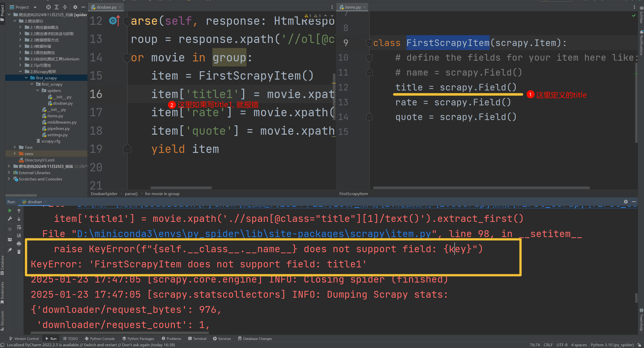
Task: Expand External Libraries node
Action: [x=9, y=173]
